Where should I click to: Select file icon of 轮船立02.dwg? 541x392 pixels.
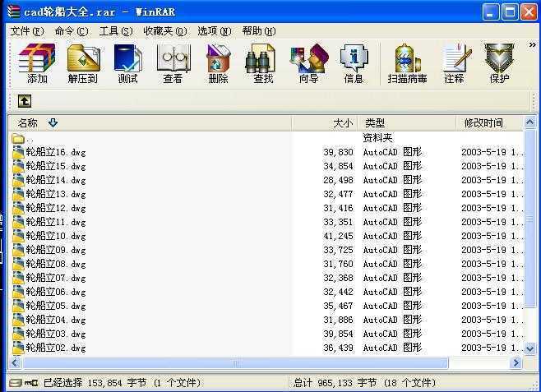tap(18, 348)
